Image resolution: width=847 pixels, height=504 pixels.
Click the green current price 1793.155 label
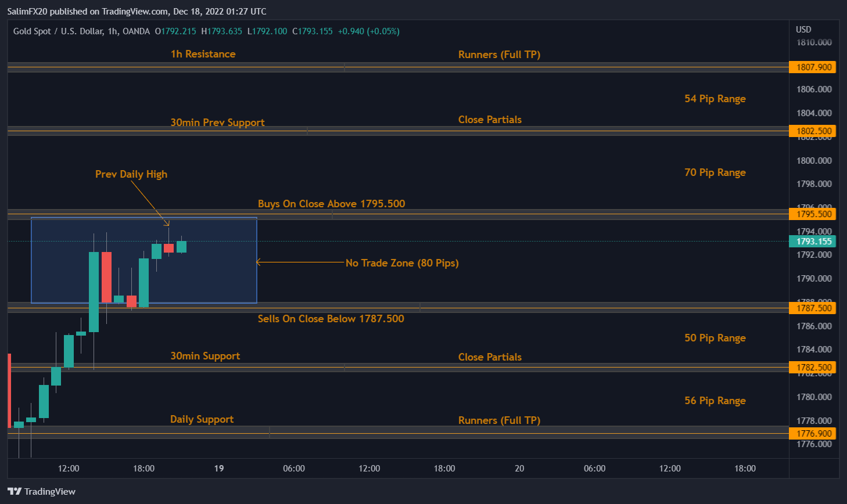(813, 242)
